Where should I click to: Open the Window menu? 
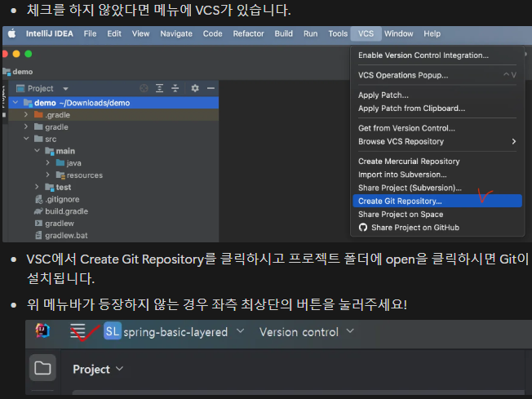[x=399, y=33]
